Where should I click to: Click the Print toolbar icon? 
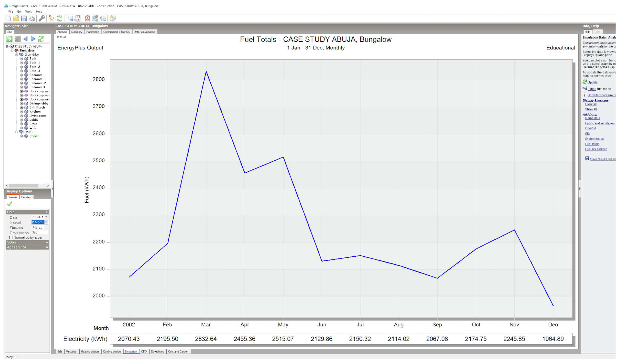(32, 19)
